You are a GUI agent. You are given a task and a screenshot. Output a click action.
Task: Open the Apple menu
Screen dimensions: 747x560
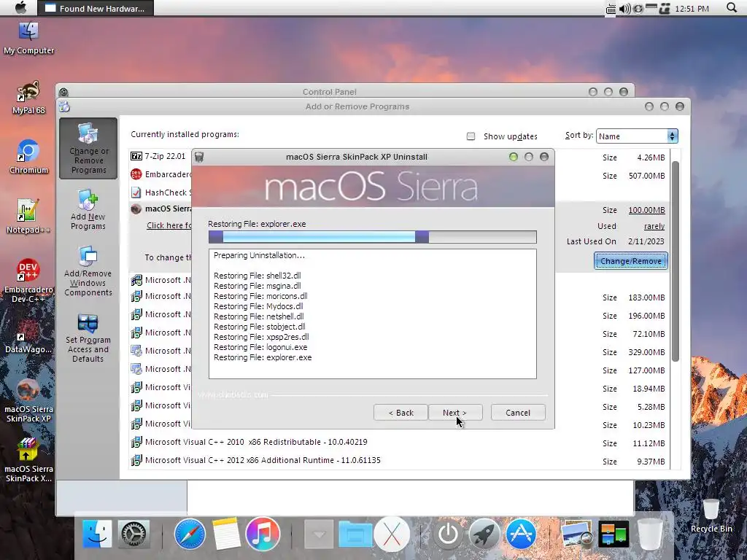tap(20, 7)
